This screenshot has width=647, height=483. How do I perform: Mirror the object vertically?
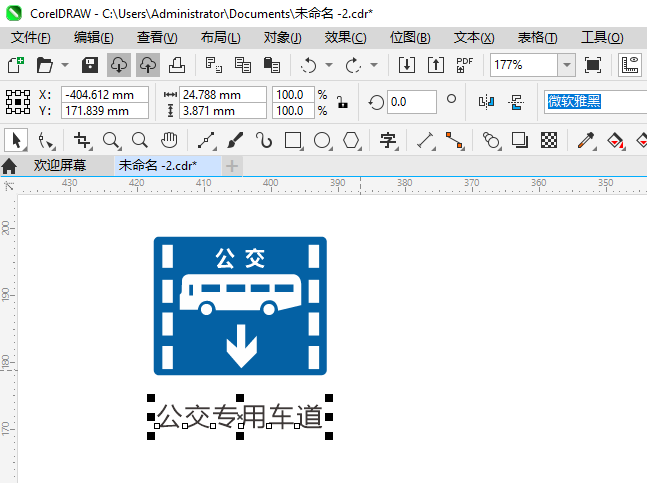(x=516, y=102)
